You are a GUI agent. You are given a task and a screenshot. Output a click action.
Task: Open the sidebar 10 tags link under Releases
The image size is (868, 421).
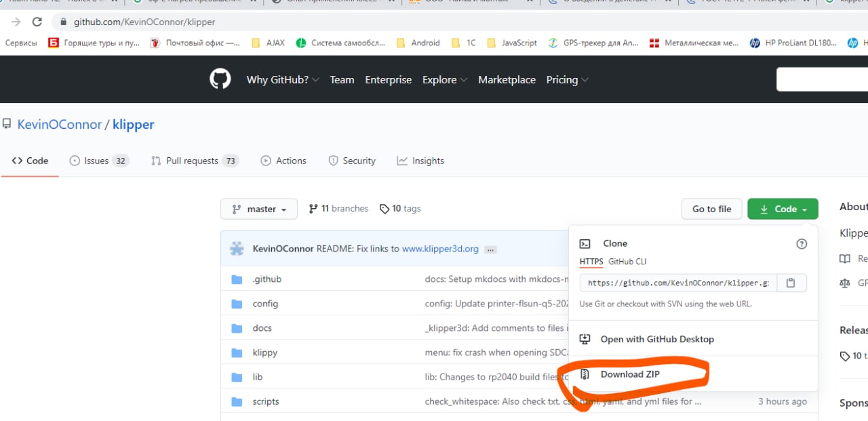854,356
